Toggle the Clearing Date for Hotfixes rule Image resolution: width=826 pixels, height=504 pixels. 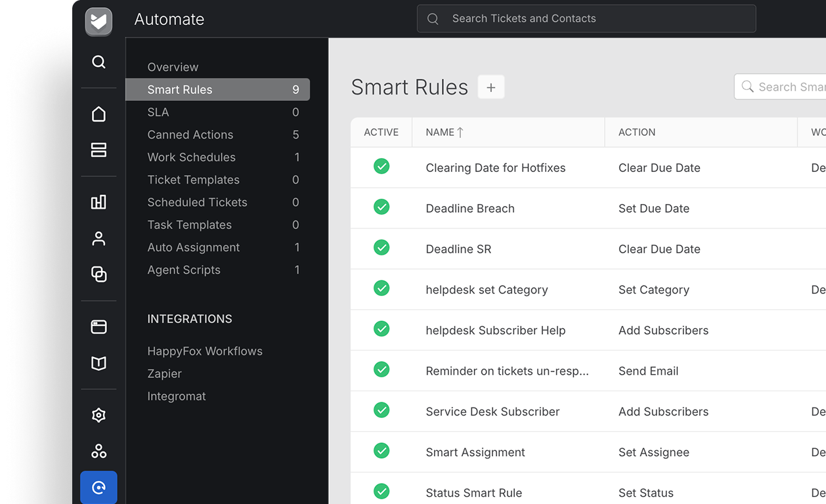click(x=381, y=166)
